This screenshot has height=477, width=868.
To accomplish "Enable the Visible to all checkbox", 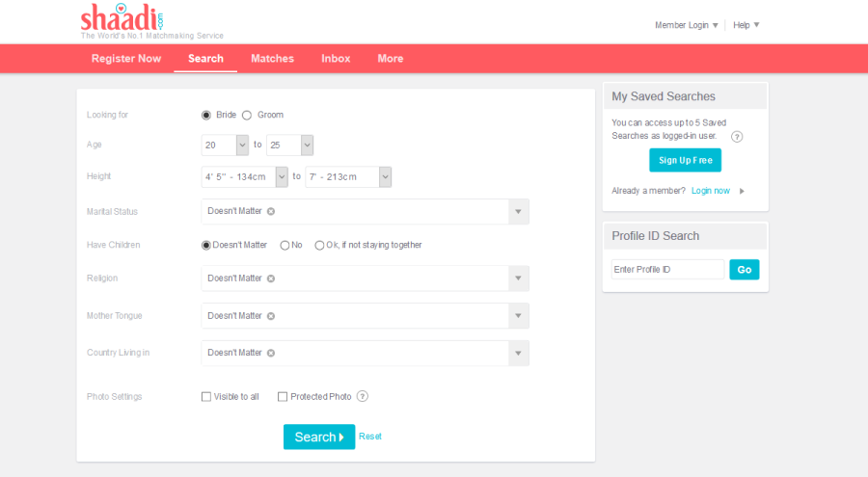I will point(205,396).
